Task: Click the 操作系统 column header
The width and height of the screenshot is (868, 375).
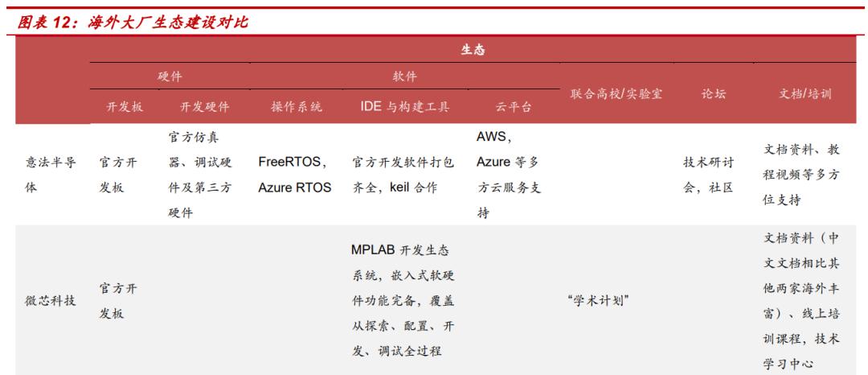Action: (x=296, y=107)
